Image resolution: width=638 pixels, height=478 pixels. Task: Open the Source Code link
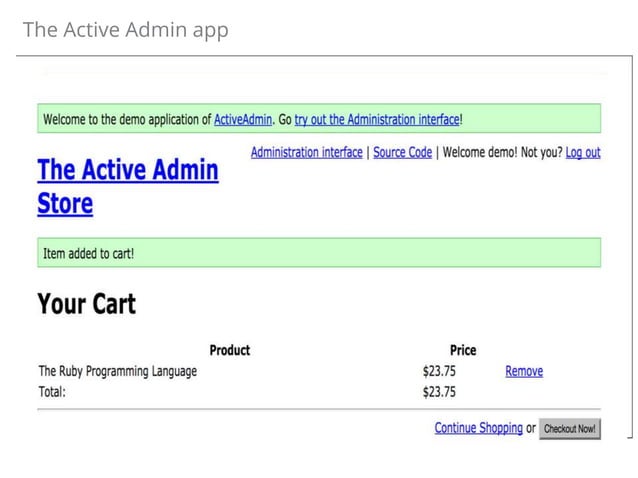402,153
